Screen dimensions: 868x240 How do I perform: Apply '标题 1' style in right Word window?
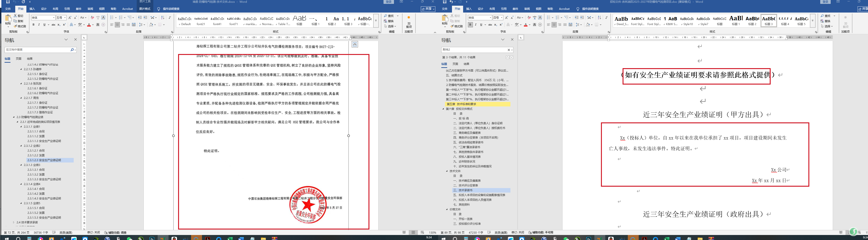736,21
